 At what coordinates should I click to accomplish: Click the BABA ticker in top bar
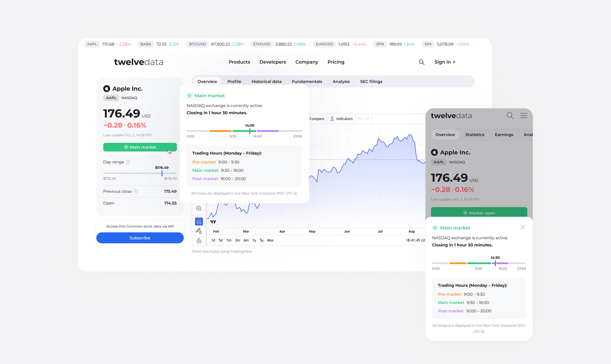click(x=146, y=44)
